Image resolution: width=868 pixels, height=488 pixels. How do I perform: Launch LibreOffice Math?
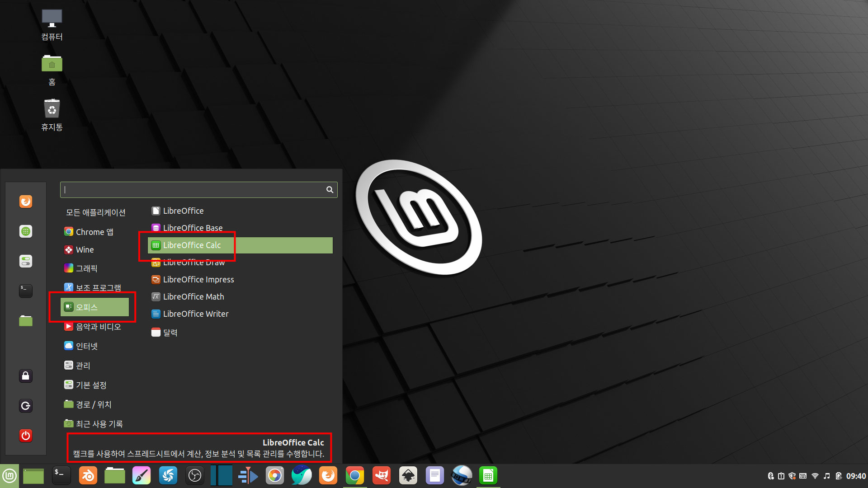tap(240, 297)
